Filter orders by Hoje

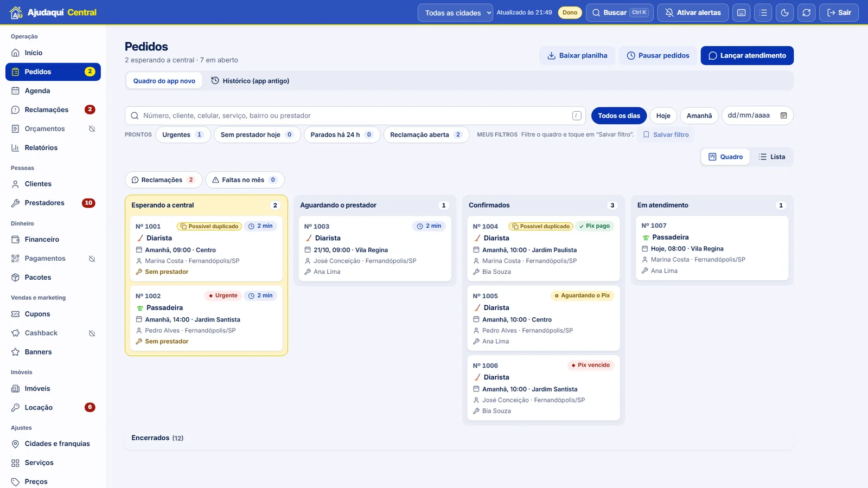pos(663,115)
